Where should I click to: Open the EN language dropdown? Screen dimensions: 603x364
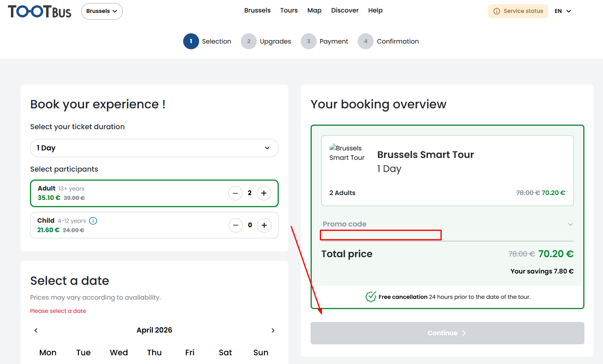coord(563,11)
